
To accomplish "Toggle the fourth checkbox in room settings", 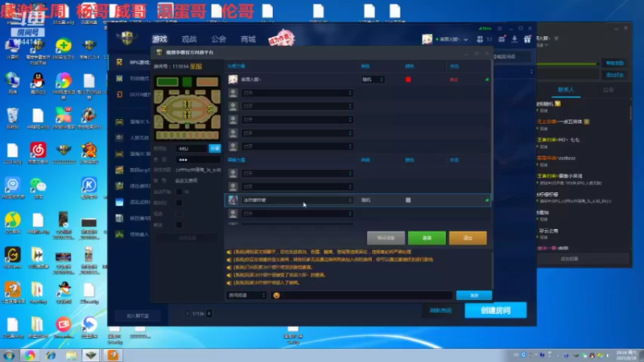I will 179,225.
